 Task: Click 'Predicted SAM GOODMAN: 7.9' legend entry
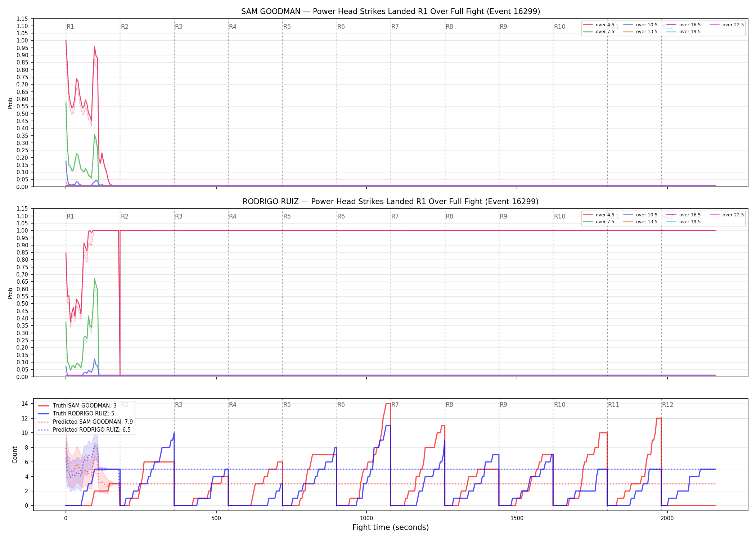tap(85, 422)
